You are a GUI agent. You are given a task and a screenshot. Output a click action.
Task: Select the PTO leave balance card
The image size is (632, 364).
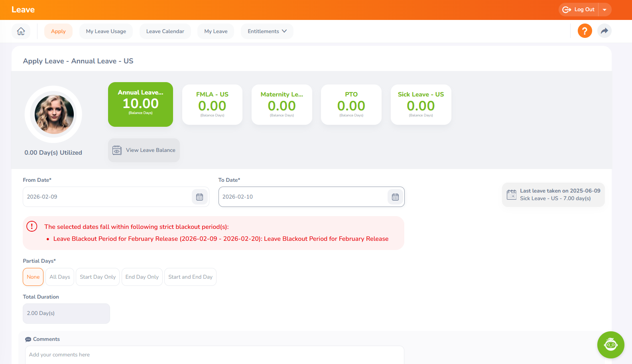pyautogui.click(x=351, y=104)
